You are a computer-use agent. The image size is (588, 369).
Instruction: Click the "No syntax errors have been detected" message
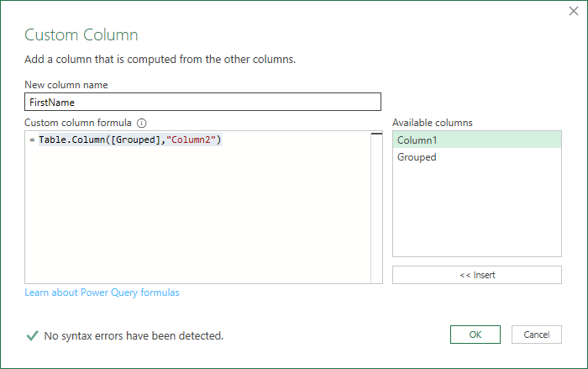coord(134,336)
